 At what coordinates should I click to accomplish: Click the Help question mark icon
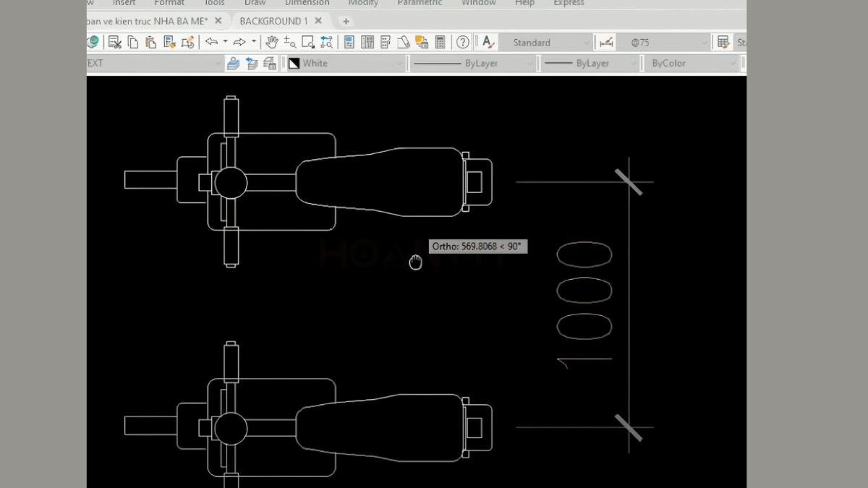pyautogui.click(x=463, y=42)
